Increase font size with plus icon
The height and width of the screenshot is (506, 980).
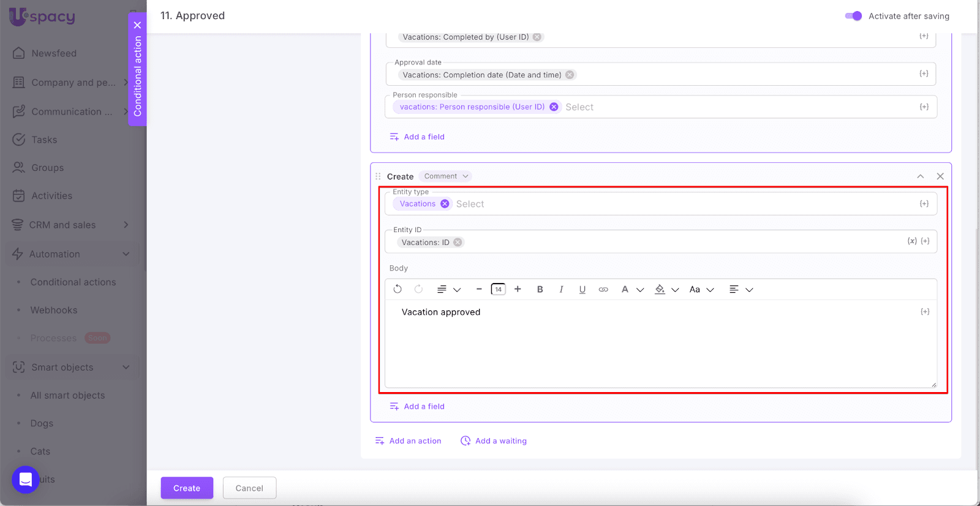click(518, 289)
